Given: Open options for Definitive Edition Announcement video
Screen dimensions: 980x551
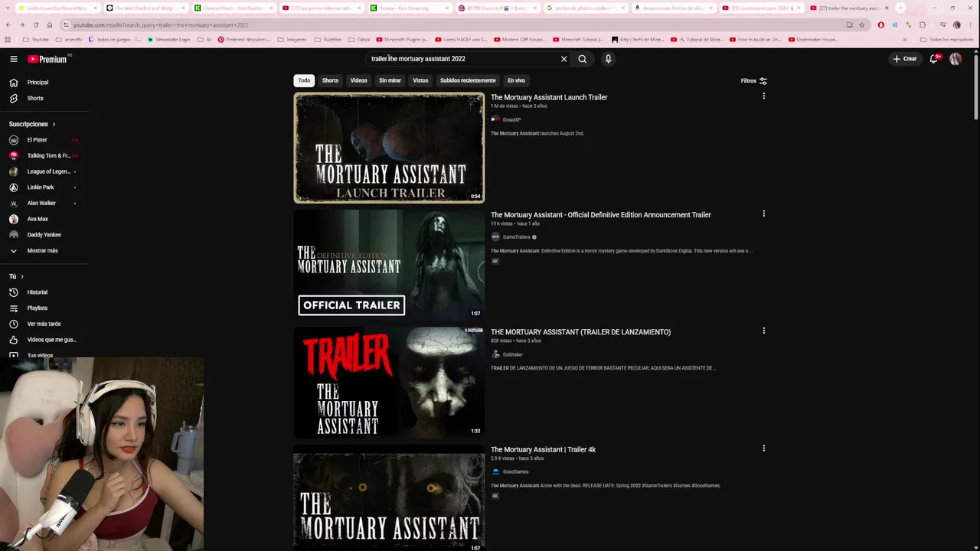Looking at the screenshot, I should tap(763, 214).
